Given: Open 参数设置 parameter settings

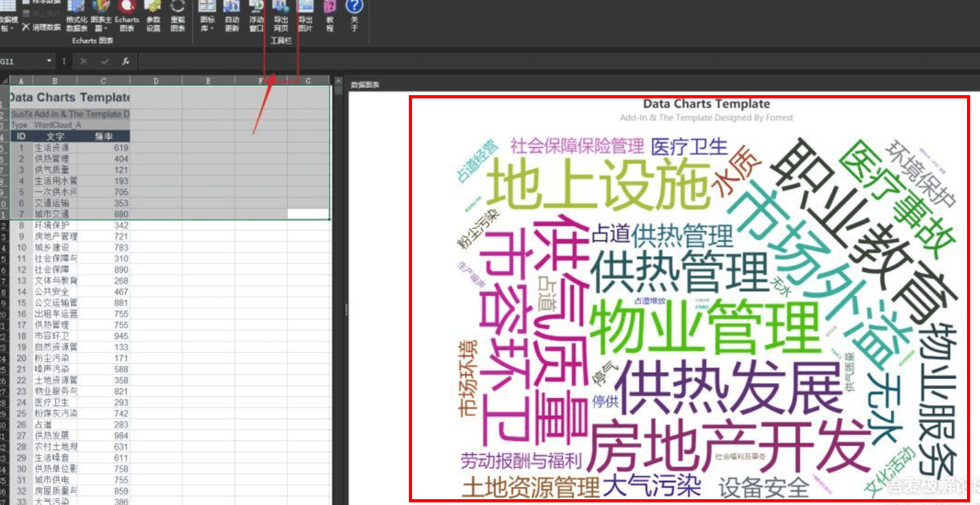Looking at the screenshot, I should [x=153, y=16].
